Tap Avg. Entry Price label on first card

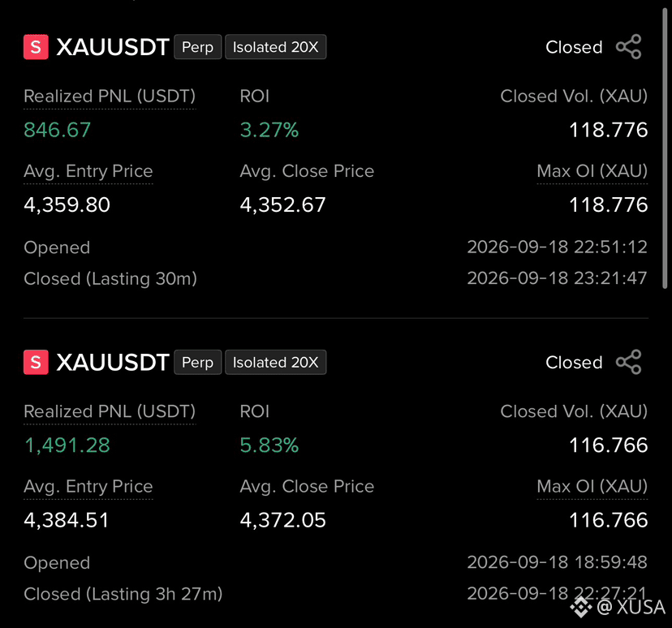(88, 171)
